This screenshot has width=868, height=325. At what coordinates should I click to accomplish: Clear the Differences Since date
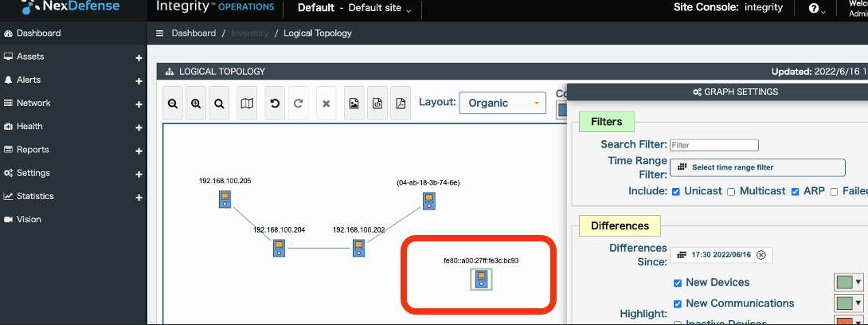(760, 255)
